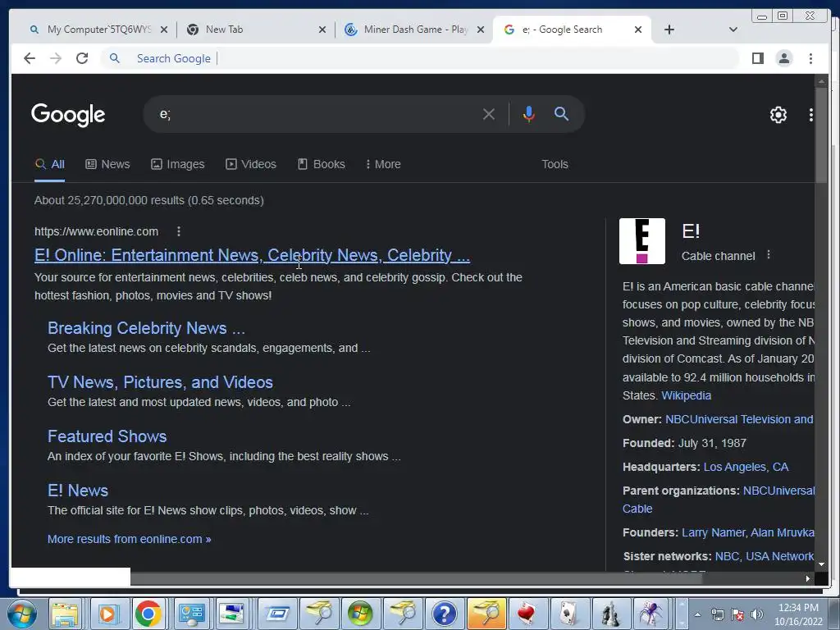840x630 pixels.
Task: Show hidden system tray icons
Action: [x=697, y=614]
